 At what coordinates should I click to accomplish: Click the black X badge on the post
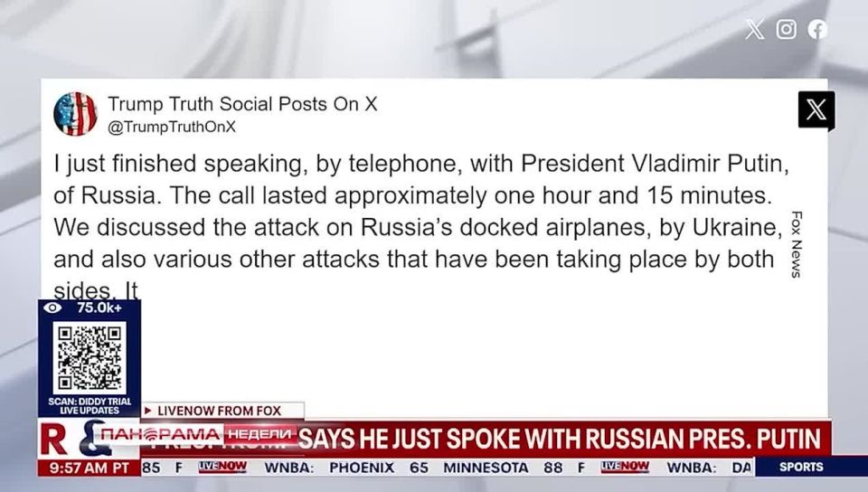(816, 110)
